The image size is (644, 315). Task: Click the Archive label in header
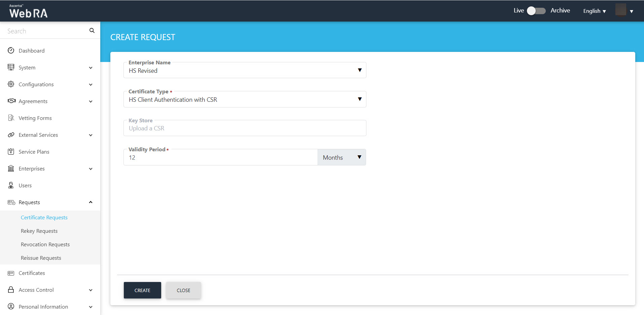coord(560,10)
